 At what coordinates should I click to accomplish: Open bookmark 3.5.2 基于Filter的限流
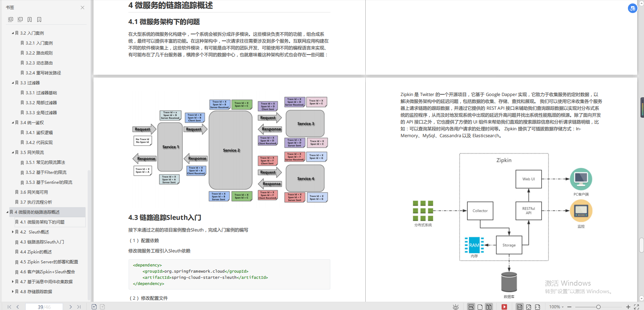click(x=46, y=172)
